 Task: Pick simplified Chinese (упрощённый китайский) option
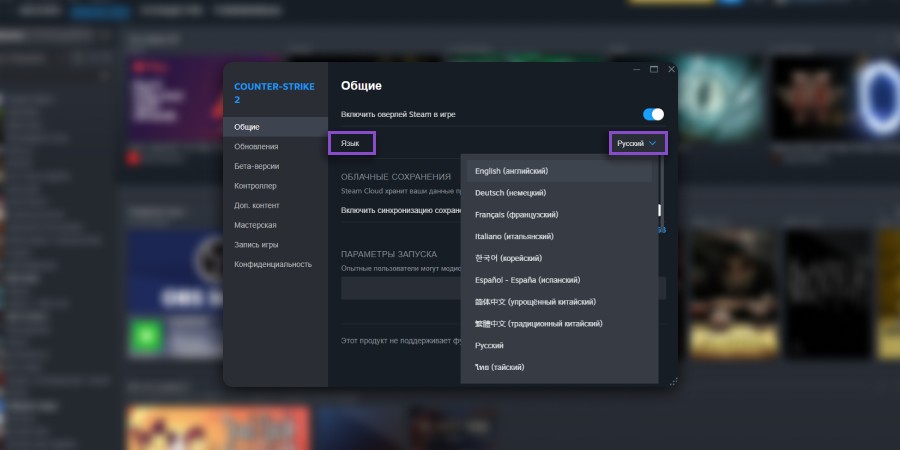point(559,302)
